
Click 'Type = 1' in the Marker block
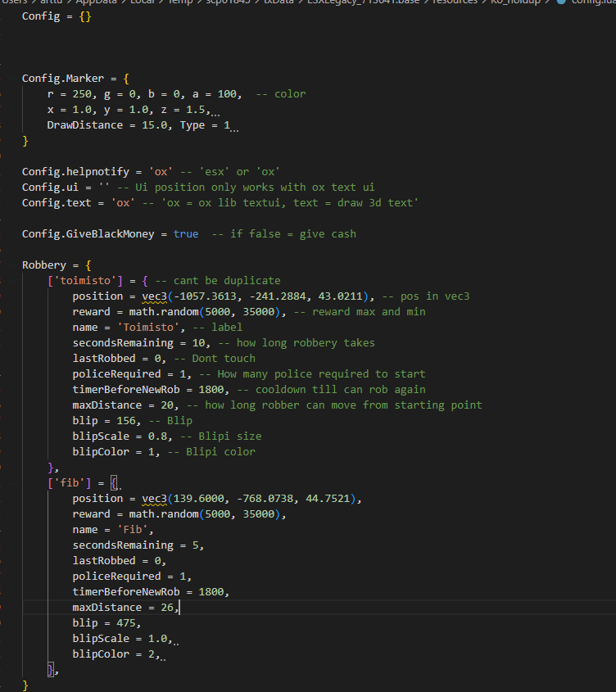coord(205,125)
